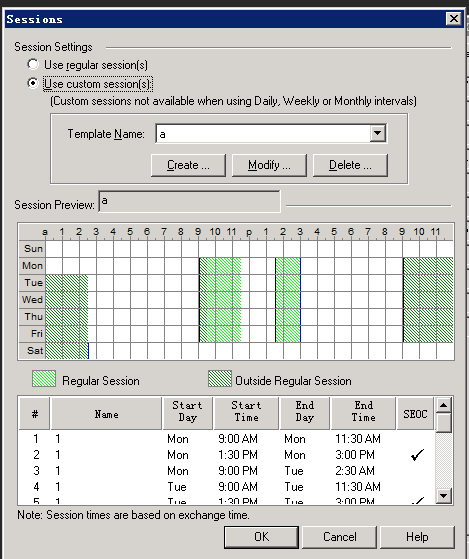The height and width of the screenshot is (559, 469).
Task: Confirm with the OK button
Action: [261, 537]
